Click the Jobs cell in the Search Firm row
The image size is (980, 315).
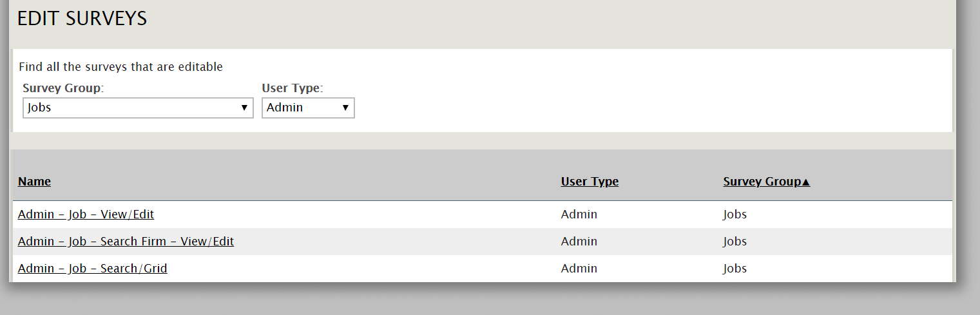point(735,242)
